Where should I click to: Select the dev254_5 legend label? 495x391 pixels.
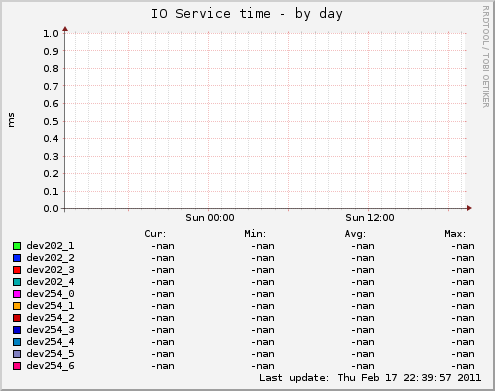click(x=50, y=354)
